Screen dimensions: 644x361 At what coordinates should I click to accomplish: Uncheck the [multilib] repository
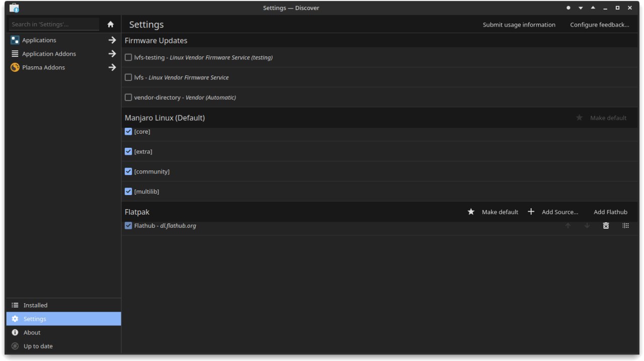128,192
